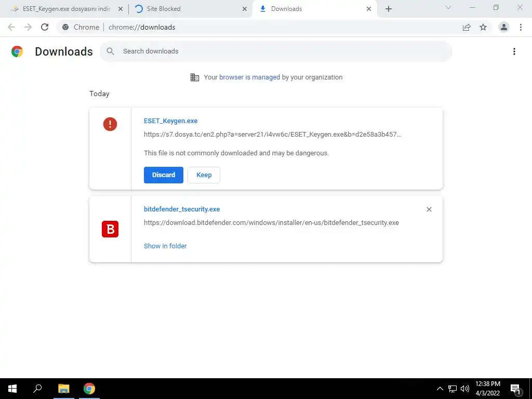Viewport: 532px width, 399px height.
Task: Click the Today date label
Action: coord(99,94)
